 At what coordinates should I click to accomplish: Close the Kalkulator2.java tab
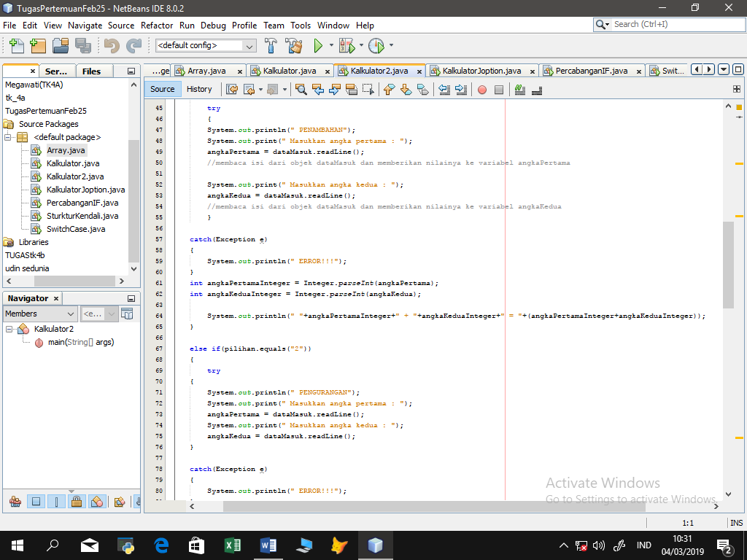click(419, 71)
